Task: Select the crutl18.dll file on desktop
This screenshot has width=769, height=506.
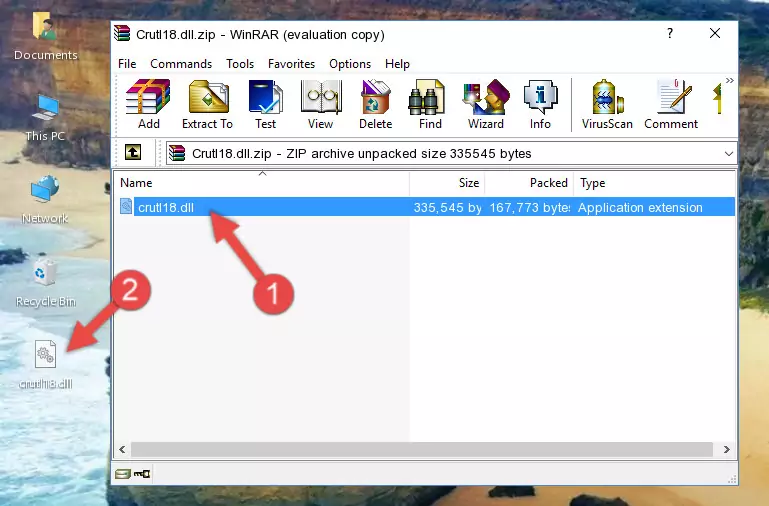Action: pyautogui.click(x=45, y=365)
